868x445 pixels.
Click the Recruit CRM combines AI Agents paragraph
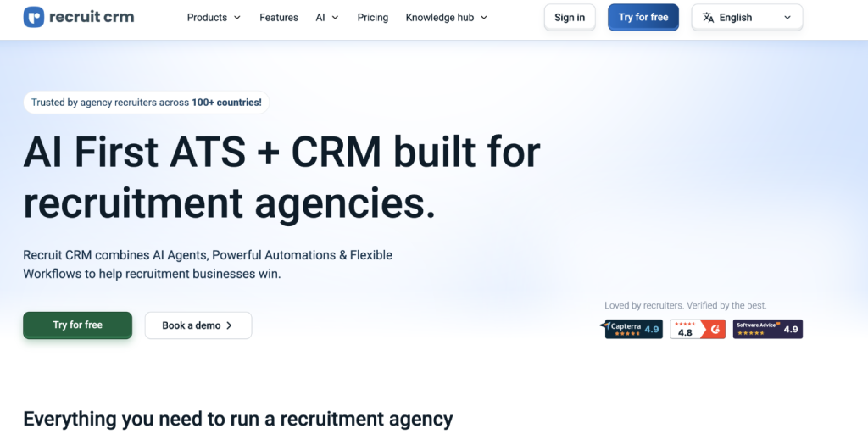208,264
